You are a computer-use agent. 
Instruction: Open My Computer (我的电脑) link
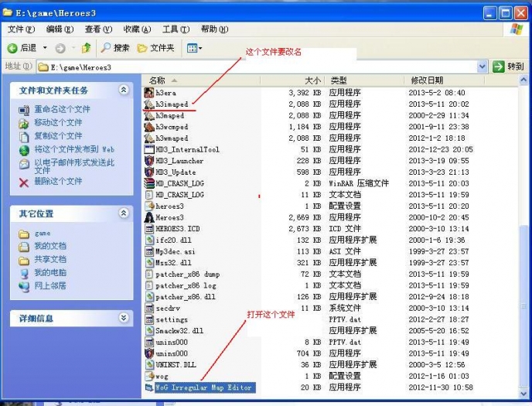pos(50,273)
